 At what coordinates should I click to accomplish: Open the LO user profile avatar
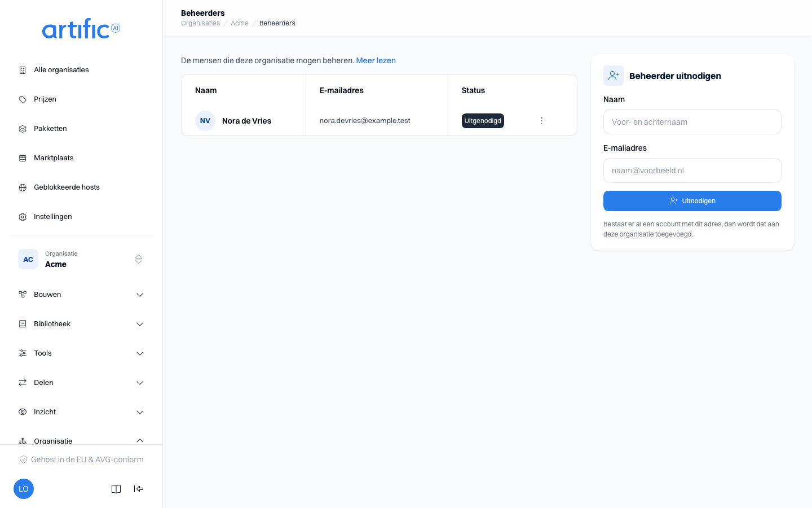click(x=24, y=489)
